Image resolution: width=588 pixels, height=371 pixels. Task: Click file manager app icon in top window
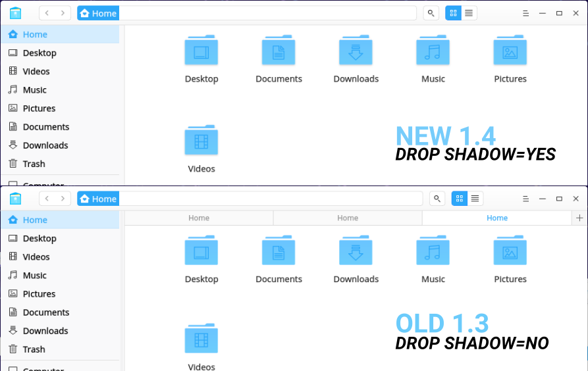click(15, 13)
